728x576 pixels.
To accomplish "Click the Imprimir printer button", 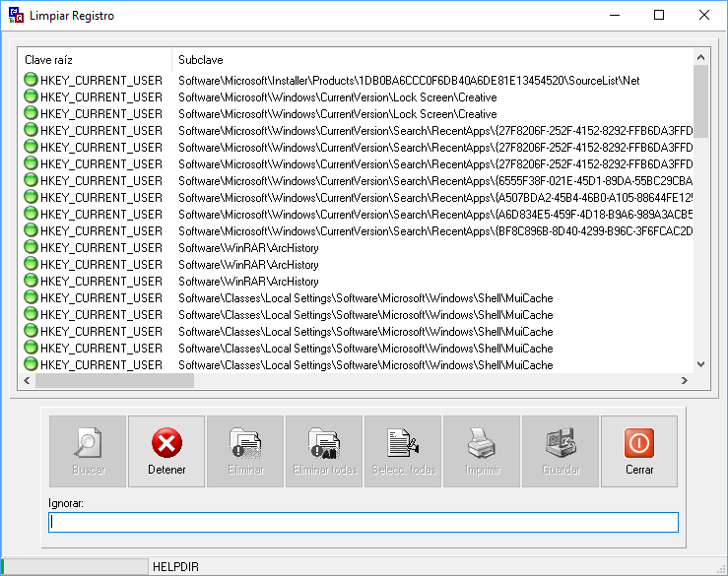I will tap(482, 451).
